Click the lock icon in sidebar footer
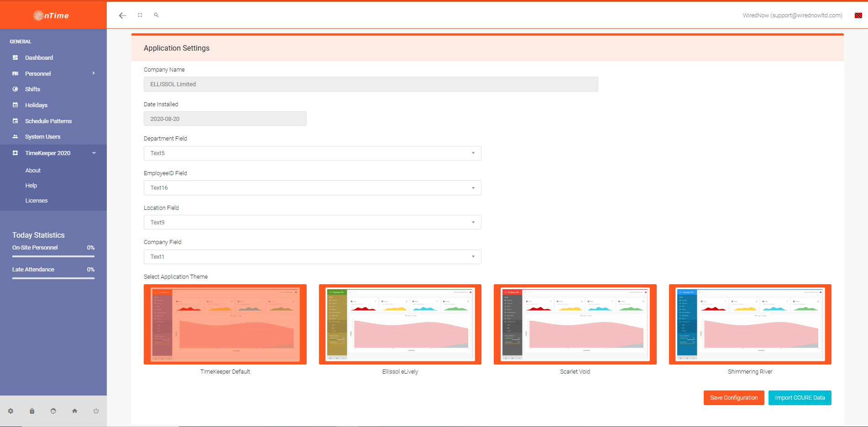This screenshot has height=427, width=868. click(32, 411)
